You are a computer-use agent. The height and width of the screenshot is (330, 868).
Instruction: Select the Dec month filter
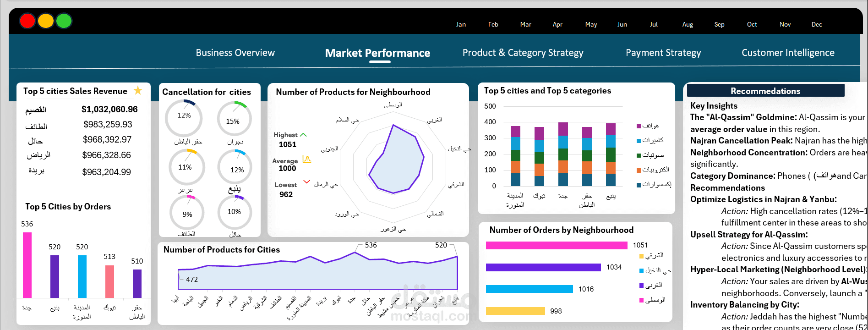pyautogui.click(x=817, y=25)
